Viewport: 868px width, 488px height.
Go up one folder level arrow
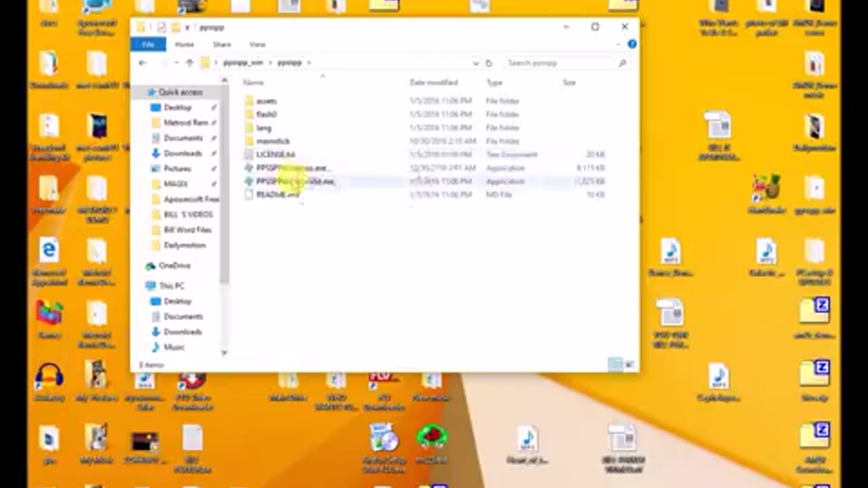(x=190, y=62)
